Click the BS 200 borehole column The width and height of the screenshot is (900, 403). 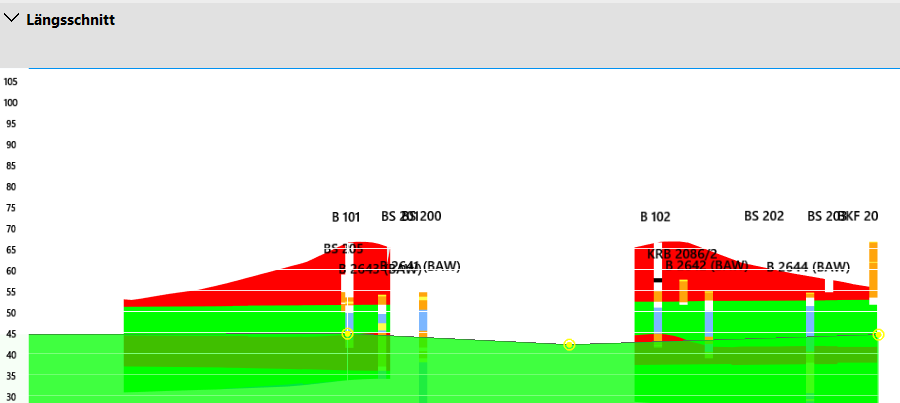coord(423,318)
